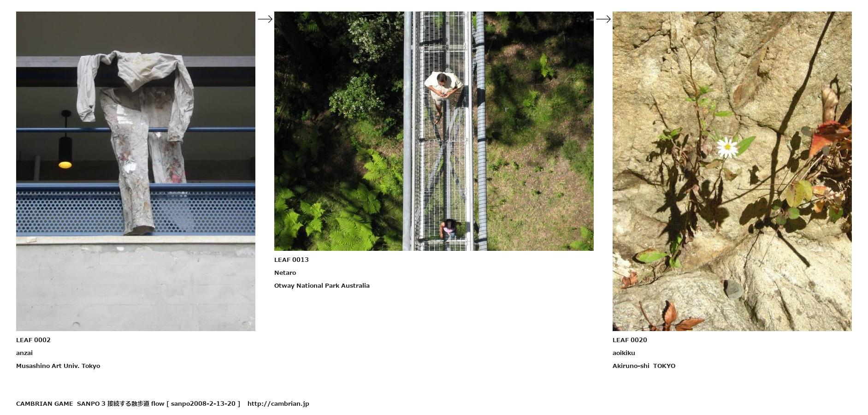Click the LEAF 0020 label
This screenshot has height=415, width=868.
(630, 340)
